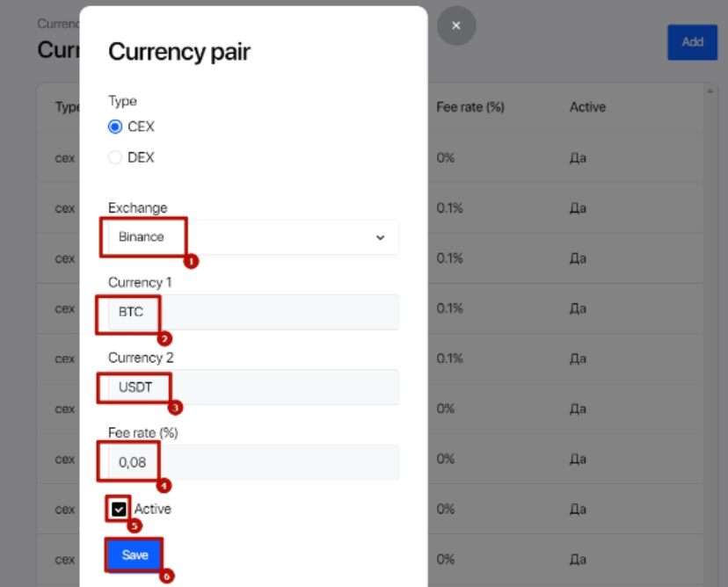The width and height of the screenshot is (728, 587).
Task: Click the Fee rate (%) column header
Action: point(470,107)
